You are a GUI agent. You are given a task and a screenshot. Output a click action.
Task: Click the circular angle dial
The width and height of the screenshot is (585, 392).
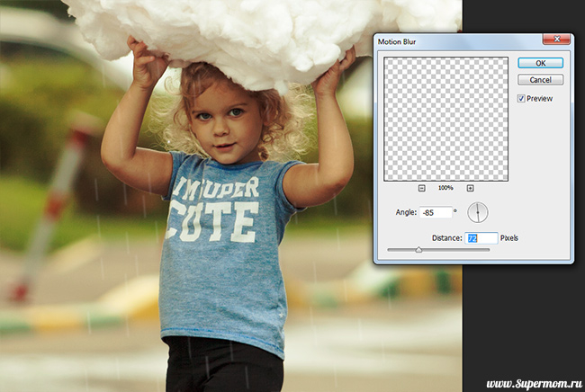point(477,212)
